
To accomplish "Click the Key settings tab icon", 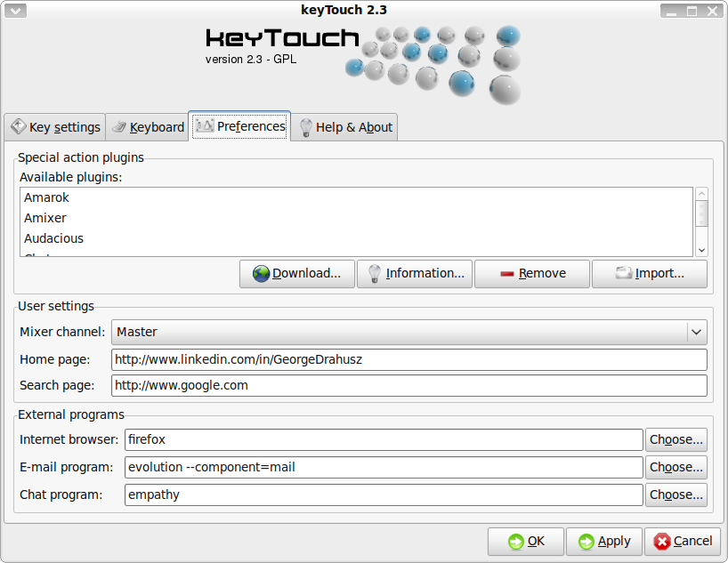I will [19, 127].
